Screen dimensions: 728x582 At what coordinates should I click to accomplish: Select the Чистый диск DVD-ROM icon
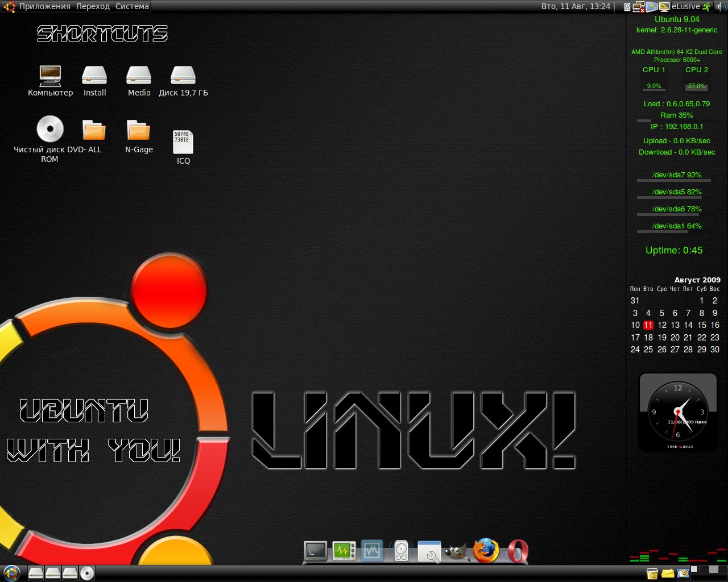[50, 139]
